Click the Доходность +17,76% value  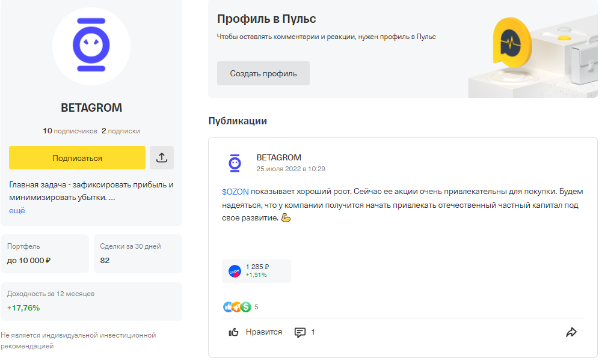[23, 308]
